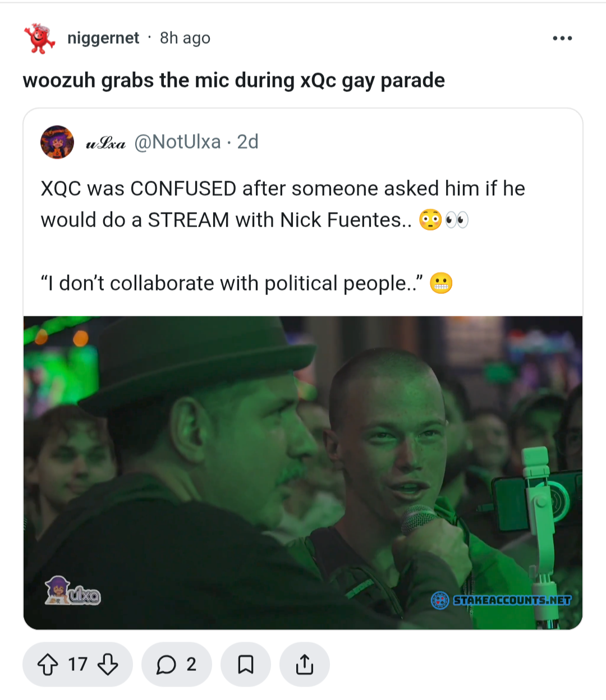Click the cursive ulxa display name
This screenshot has height=700, width=606.
coord(105,143)
